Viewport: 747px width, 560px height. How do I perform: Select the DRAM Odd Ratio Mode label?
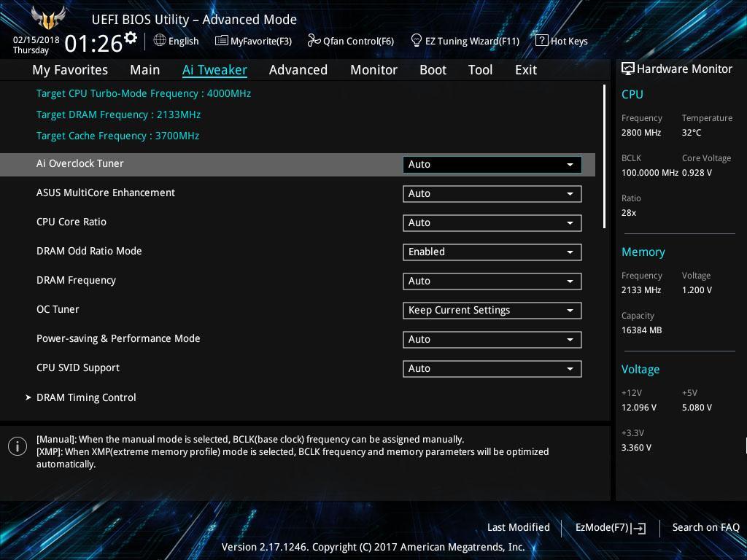click(x=89, y=251)
